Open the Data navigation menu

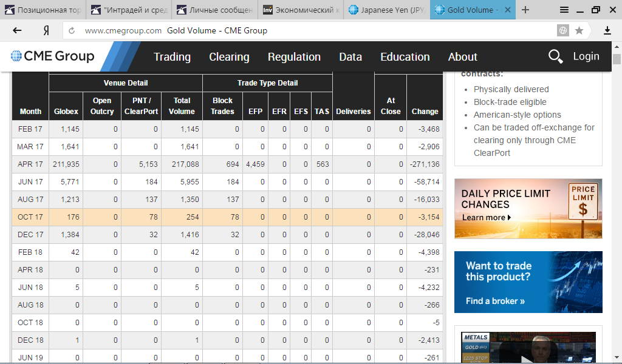350,57
